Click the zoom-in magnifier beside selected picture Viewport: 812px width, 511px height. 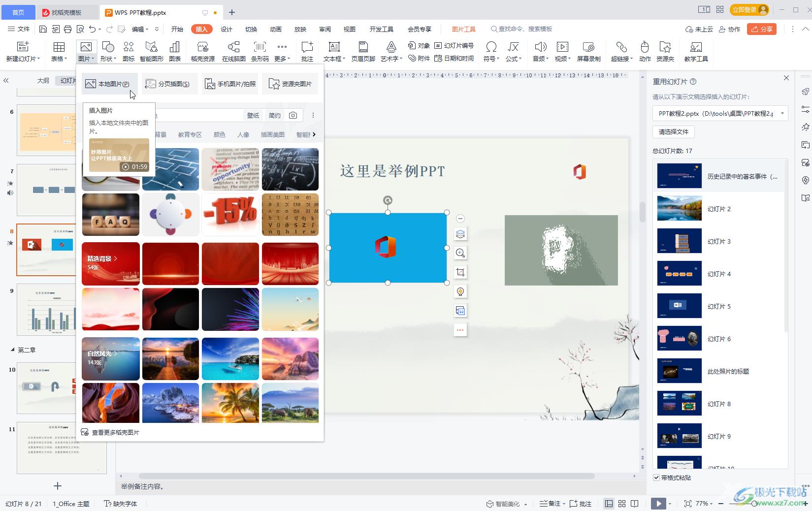(x=460, y=253)
